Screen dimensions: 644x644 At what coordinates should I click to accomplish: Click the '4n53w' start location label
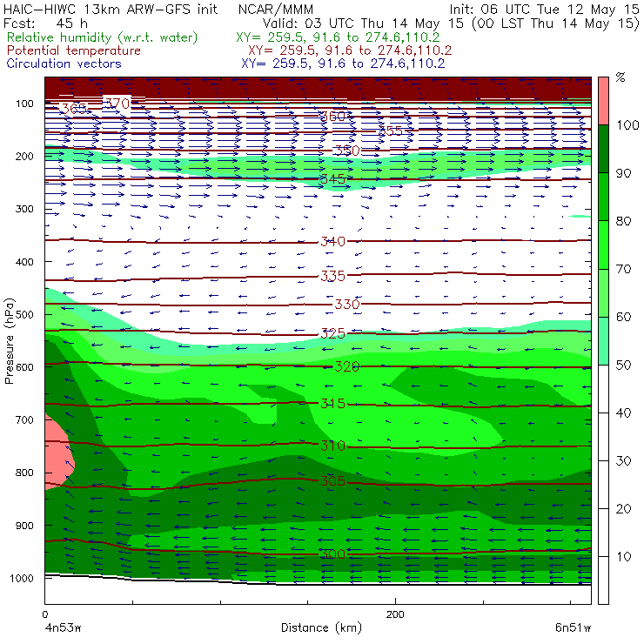tap(63, 627)
